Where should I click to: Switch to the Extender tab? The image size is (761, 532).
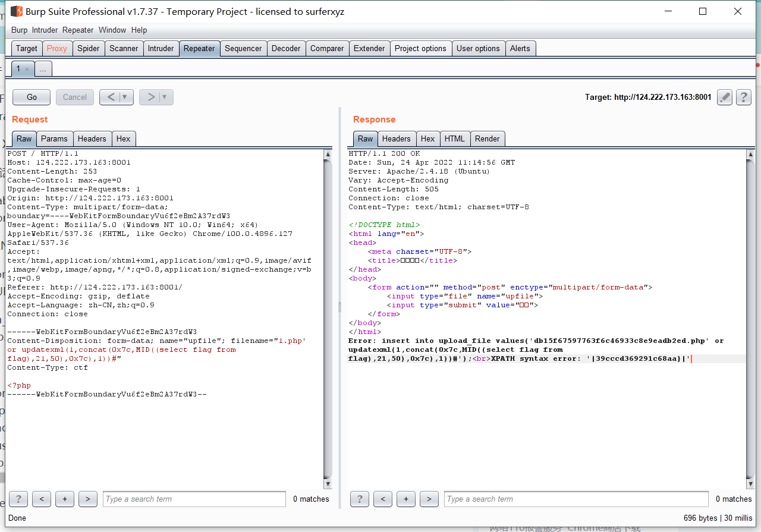click(x=369, y=49)
